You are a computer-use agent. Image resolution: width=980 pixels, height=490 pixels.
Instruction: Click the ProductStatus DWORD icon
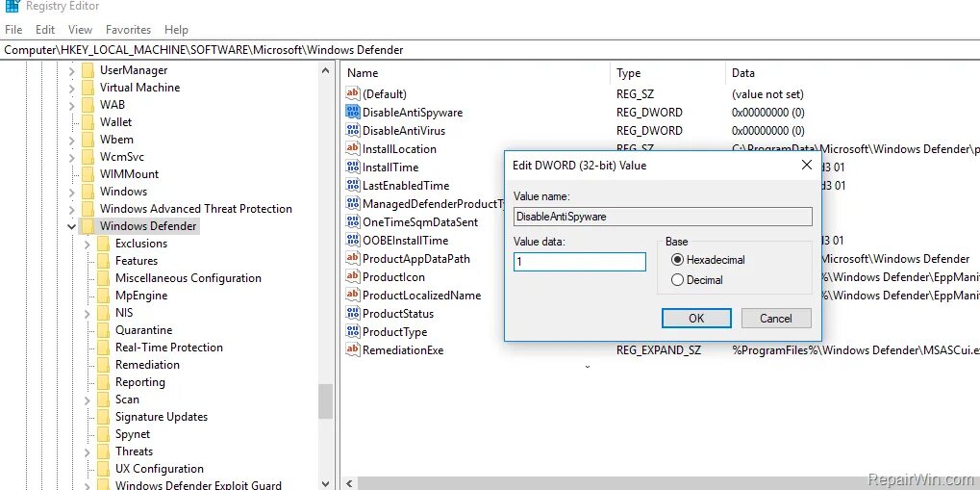pyautogui.click(x=353, y=313)
